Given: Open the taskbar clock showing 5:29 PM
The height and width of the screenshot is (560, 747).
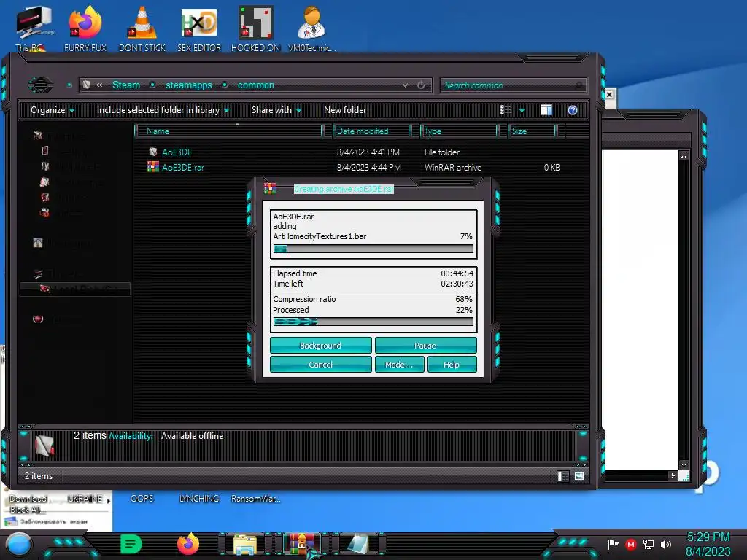Looking at the screenshot, I should (708, 544).
